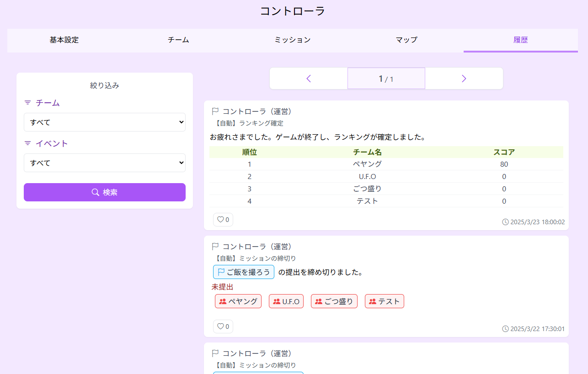Go to next page with right chevron
The image size is (588, 374).
click(x=464, y=79)
